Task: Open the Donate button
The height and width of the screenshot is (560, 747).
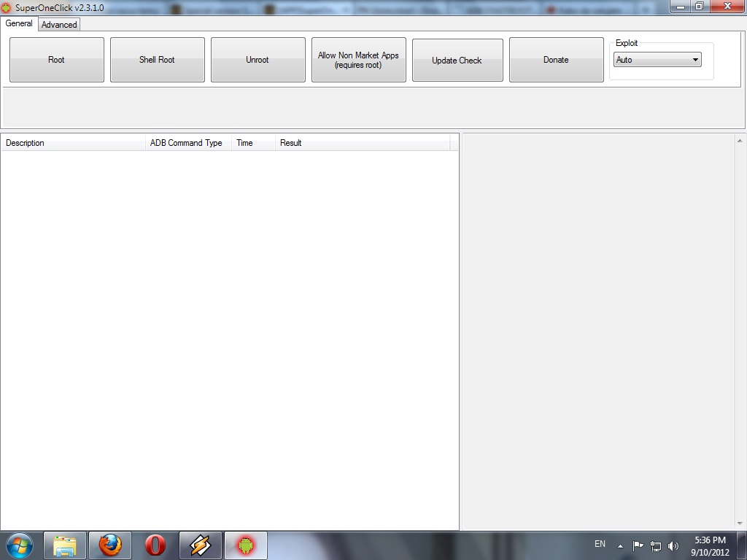Action: 556,60
